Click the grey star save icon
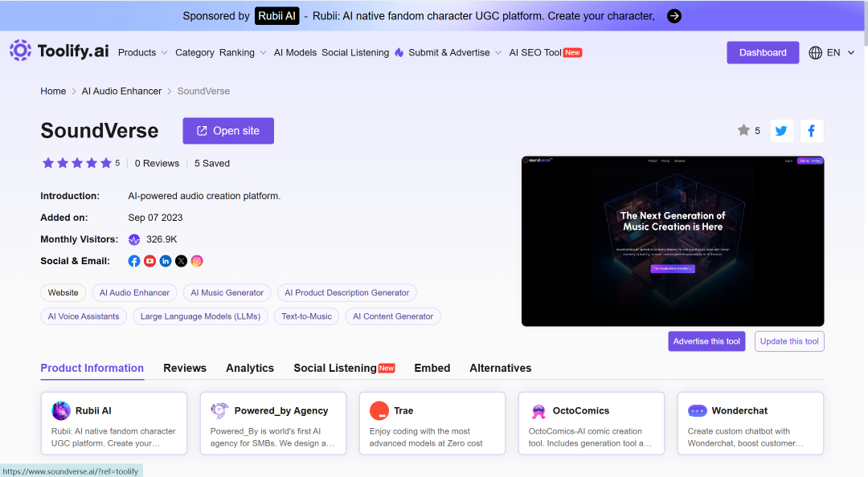The image size is (868, 477). [x=743, y=130]
